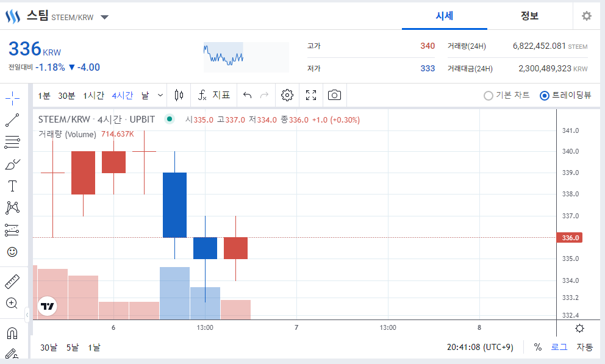Click the green market status dot
Viewport: 605px width, 364px height.
(170, 119)
